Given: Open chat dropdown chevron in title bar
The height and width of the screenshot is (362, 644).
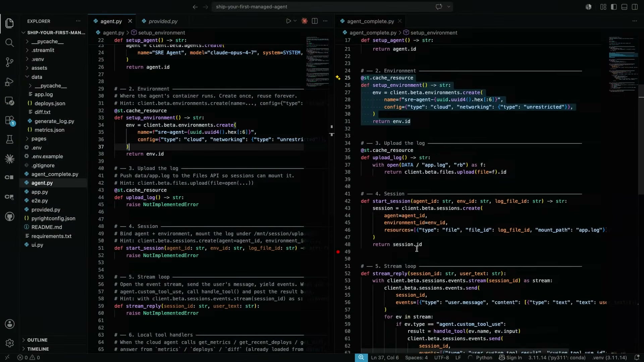Looking at the screenshot, I should click(x=448, y=7).
